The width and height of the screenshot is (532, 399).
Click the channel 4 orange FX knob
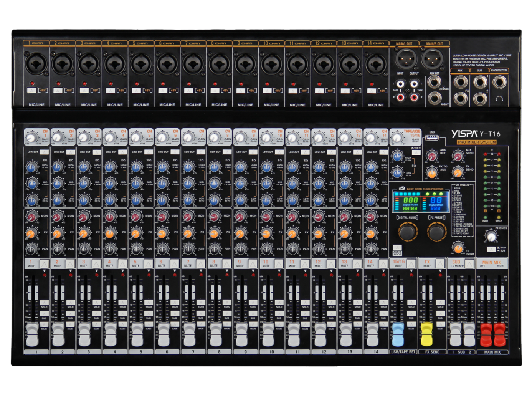pyautogui.click(x=110, y=233)
